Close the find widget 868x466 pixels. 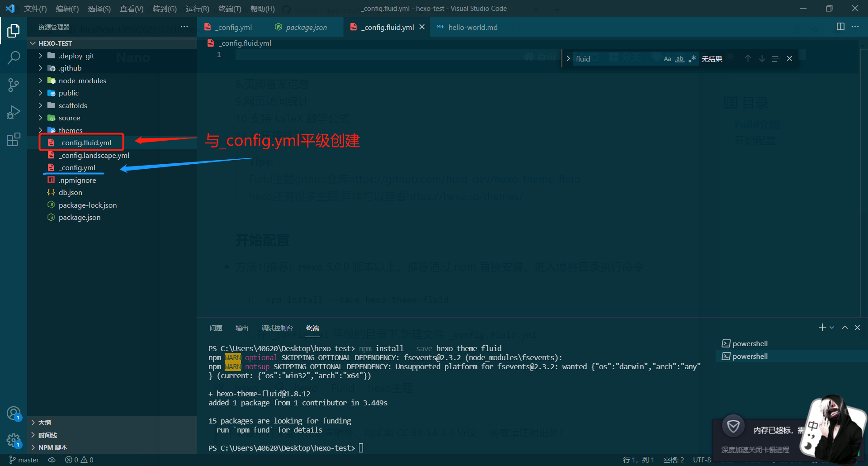click(x=789, y=59)
